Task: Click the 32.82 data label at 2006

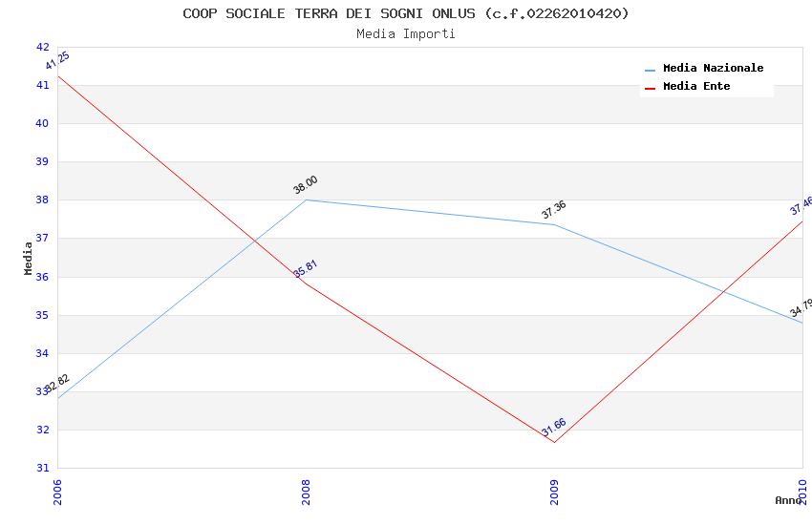Action: click(x=57, y=384)
